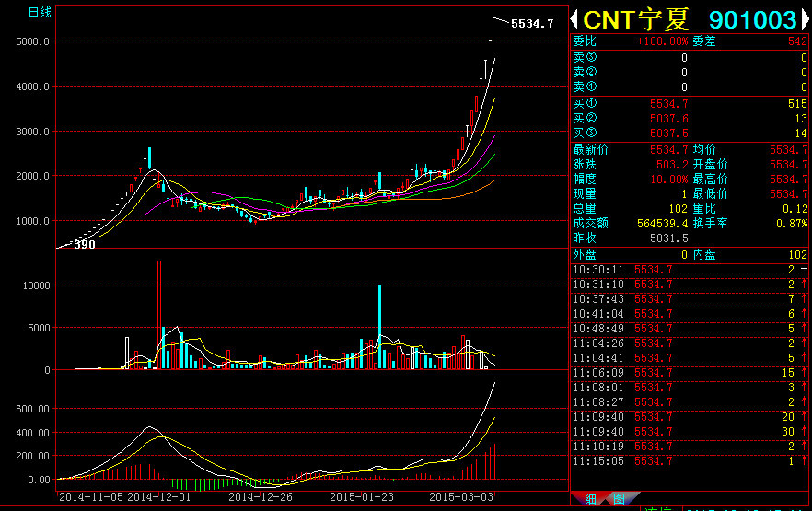The height and width of the screenshot is (511, 812).
Task: Click the 2014-12-26 date on time axis
Action: coord(261,497)
